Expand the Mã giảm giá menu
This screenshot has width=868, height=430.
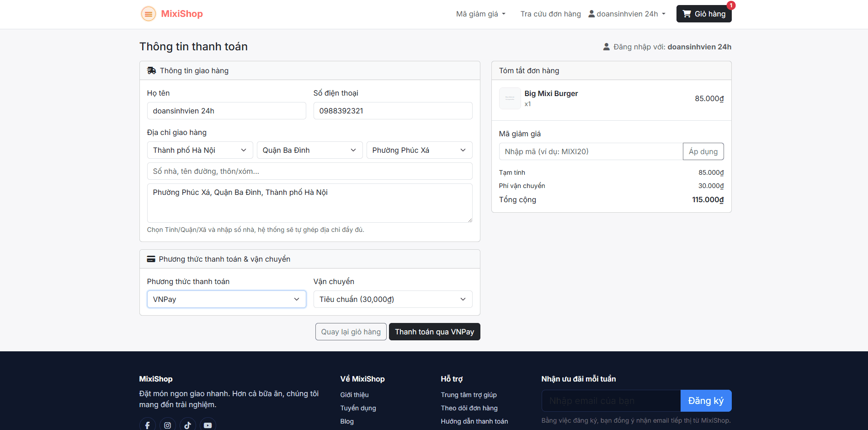(x=481, y=14)
